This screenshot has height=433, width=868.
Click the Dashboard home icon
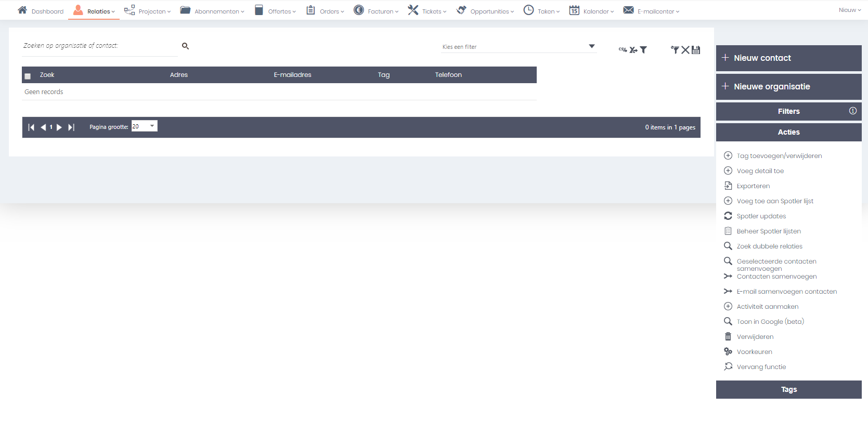click(22, 10)
